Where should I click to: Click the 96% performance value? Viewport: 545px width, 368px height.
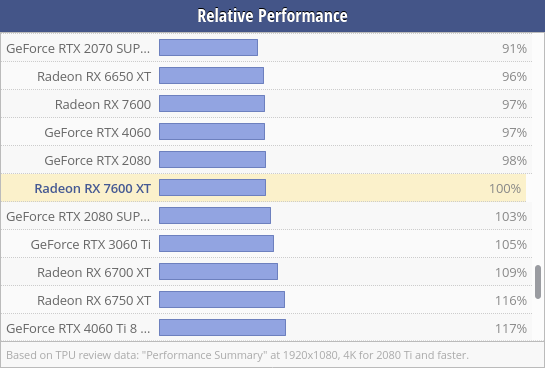[x=514, y=76]
